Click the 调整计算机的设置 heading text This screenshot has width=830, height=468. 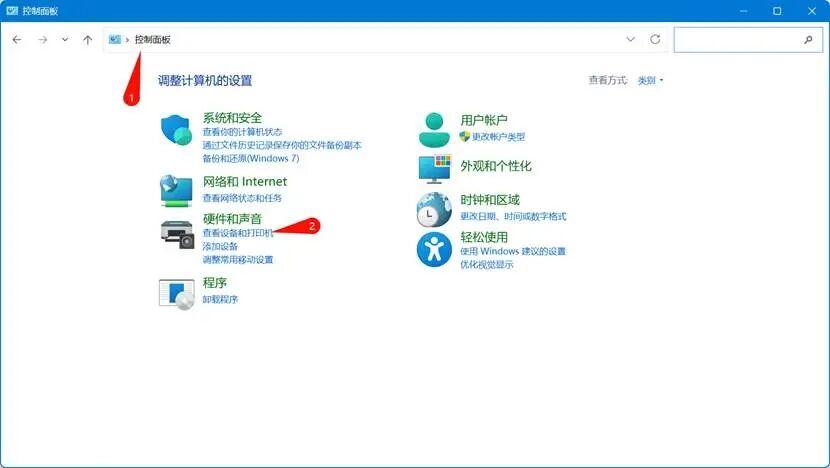[x=205, y=80]
